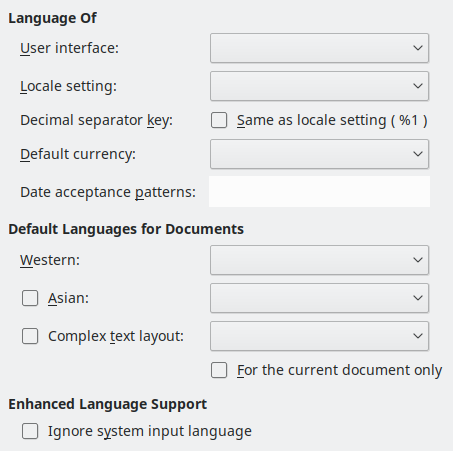Image resolution: width=453 pixels, height=451 pixels.
Task: Open the Western language dropdown
Action: pos(319,260)
